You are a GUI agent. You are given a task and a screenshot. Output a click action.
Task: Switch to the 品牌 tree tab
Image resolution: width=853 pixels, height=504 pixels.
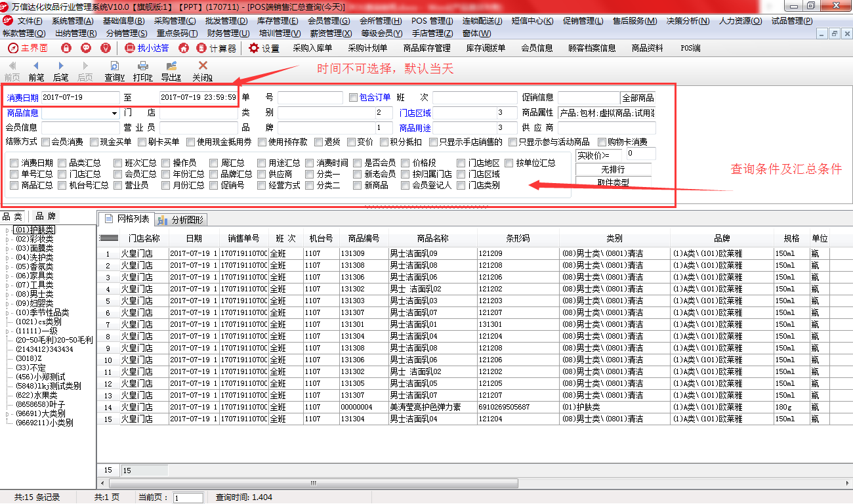tap(45, 216)
